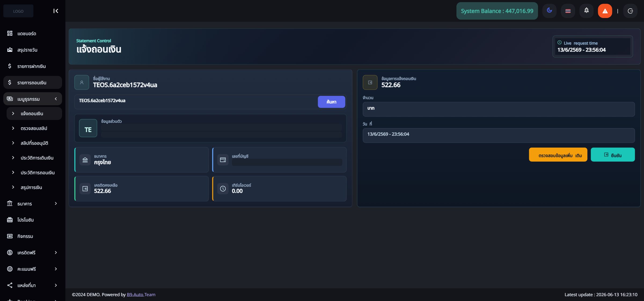The height and width of the screenshot is (301, 644).
Task: Expand the เครดิตฟรี free credit menu
Action: (32, 252)
